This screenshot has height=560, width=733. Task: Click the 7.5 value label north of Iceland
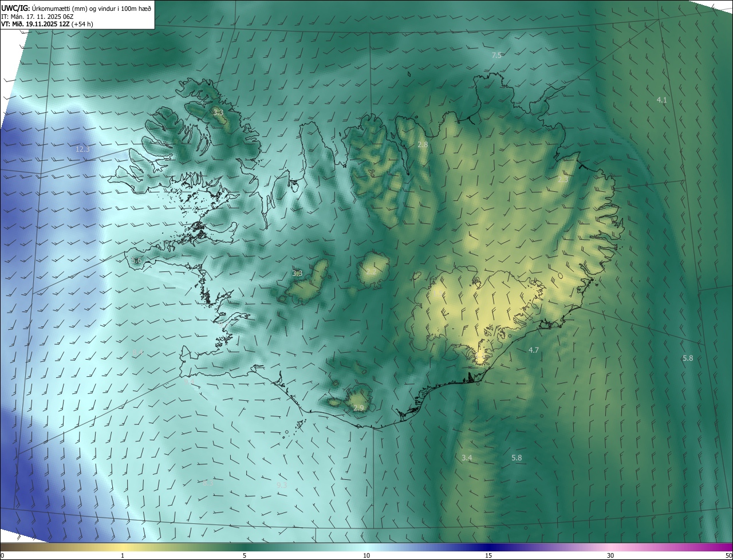tap(496, 56)
